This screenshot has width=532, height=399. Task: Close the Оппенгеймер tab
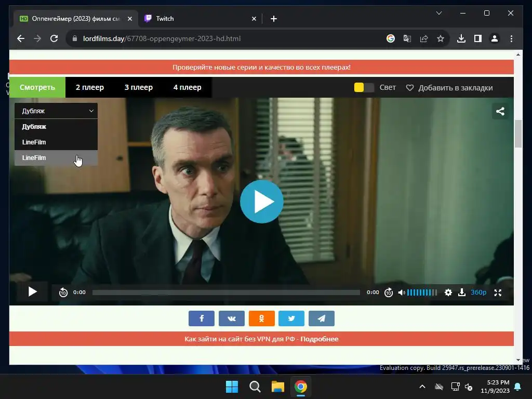coord(129,19)
